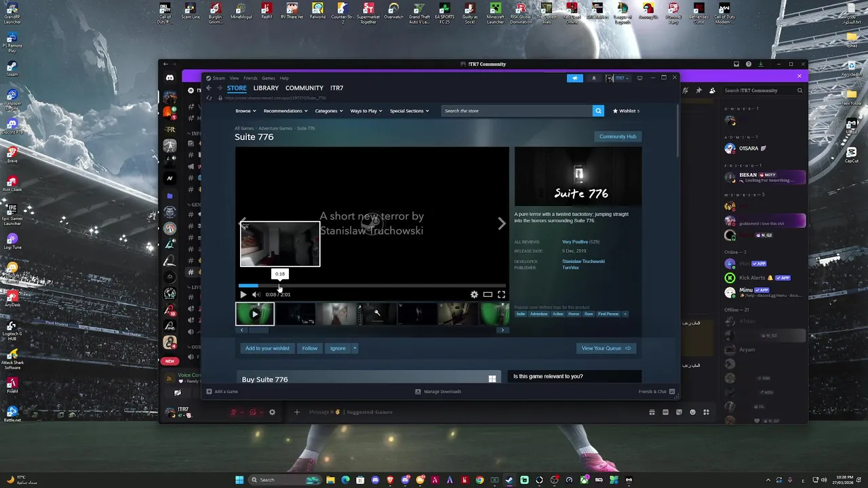Expand the Categories dropdown

click(x=329, y=110)
